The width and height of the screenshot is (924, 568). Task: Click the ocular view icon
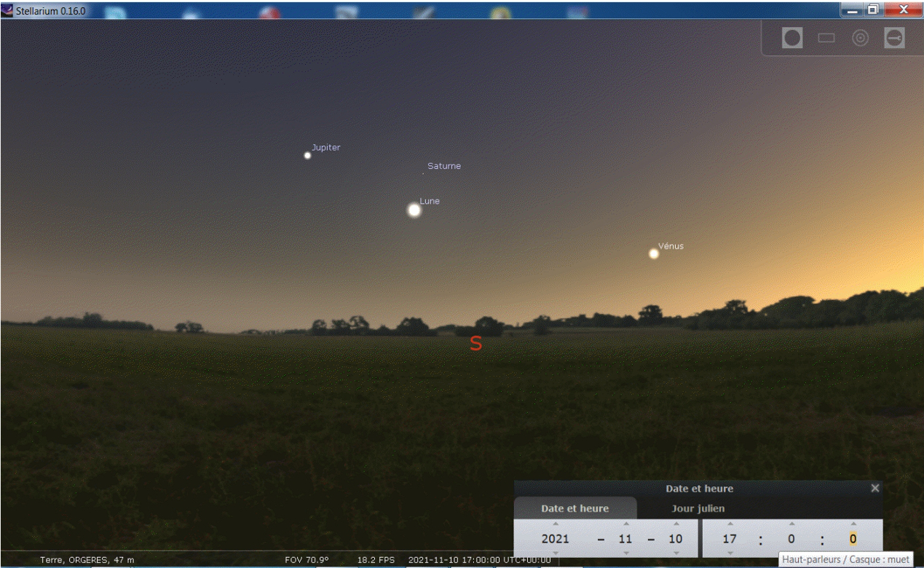point(791,39)
